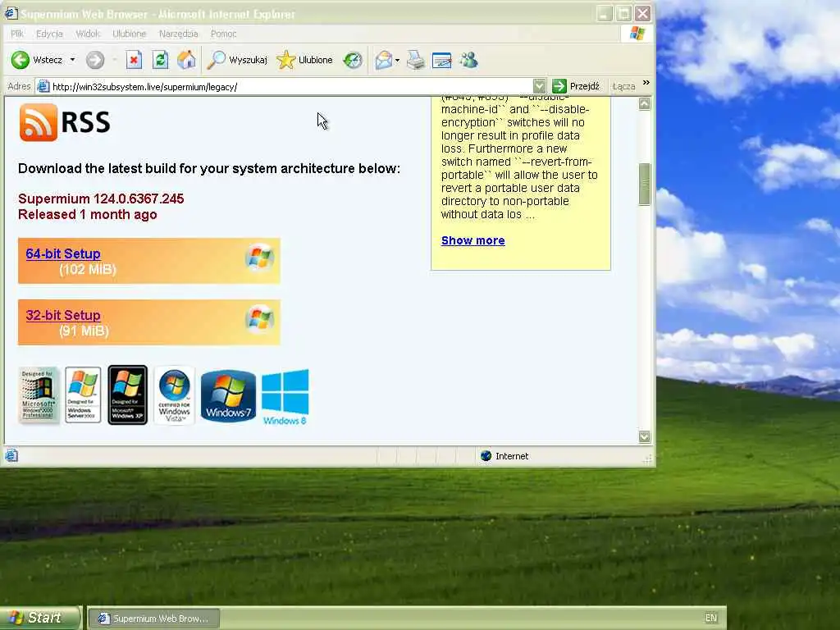Open the Wyszukaj search panel
Viewport: 840px width, 630px height.
pyautogui.click(x=237, y=60)
